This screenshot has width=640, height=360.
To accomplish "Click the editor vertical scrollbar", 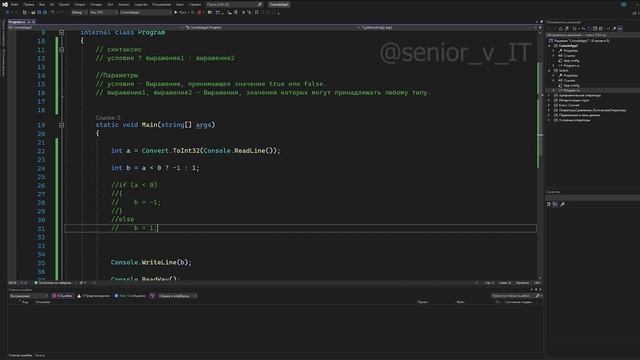I will 540,155.
